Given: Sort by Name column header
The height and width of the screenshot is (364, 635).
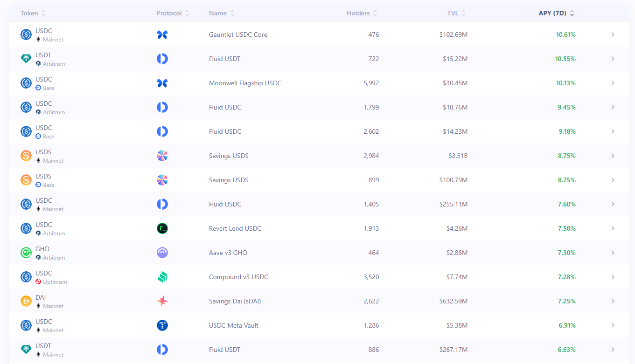Looking at the screenshot, I should (222, 13).
